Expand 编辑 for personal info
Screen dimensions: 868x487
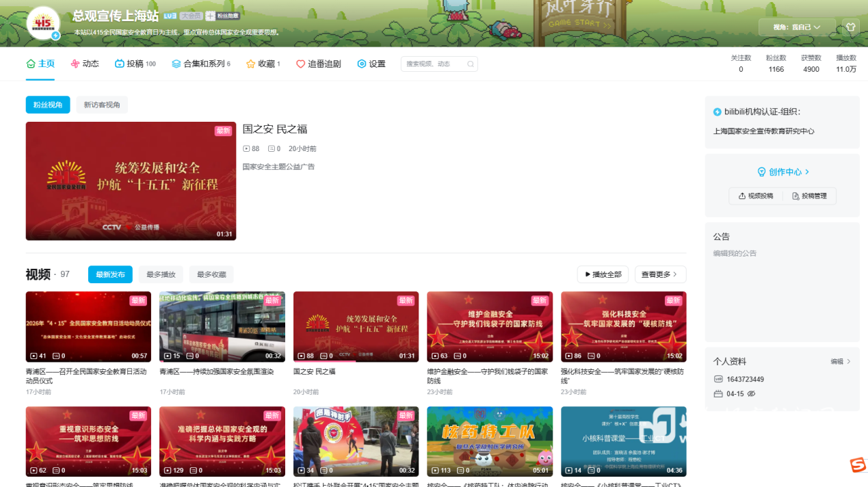[x=841, y=361]
